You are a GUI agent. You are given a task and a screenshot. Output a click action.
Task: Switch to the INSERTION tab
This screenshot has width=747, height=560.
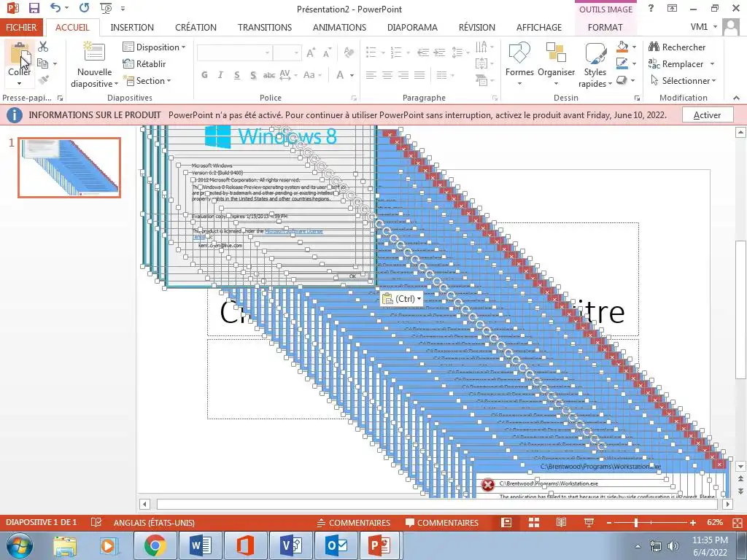point(132,27)
